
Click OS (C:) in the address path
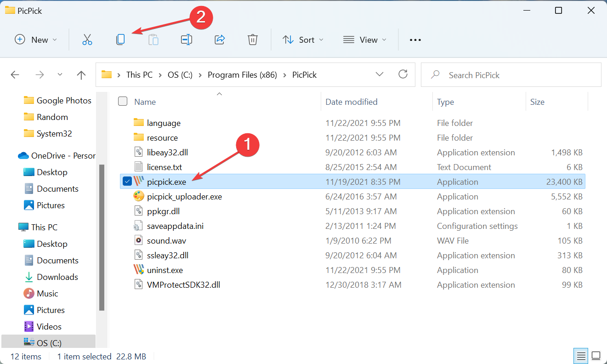tap(180, 75)
